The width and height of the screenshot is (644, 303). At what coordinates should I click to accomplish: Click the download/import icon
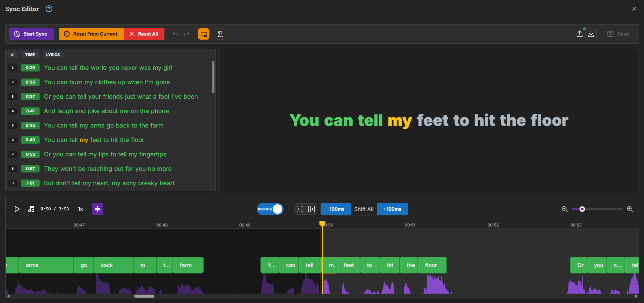click(x=591, y=34)
